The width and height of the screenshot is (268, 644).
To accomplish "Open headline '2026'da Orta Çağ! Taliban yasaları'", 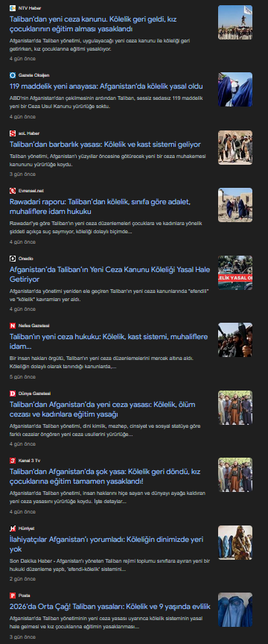I will pos(110,607).
